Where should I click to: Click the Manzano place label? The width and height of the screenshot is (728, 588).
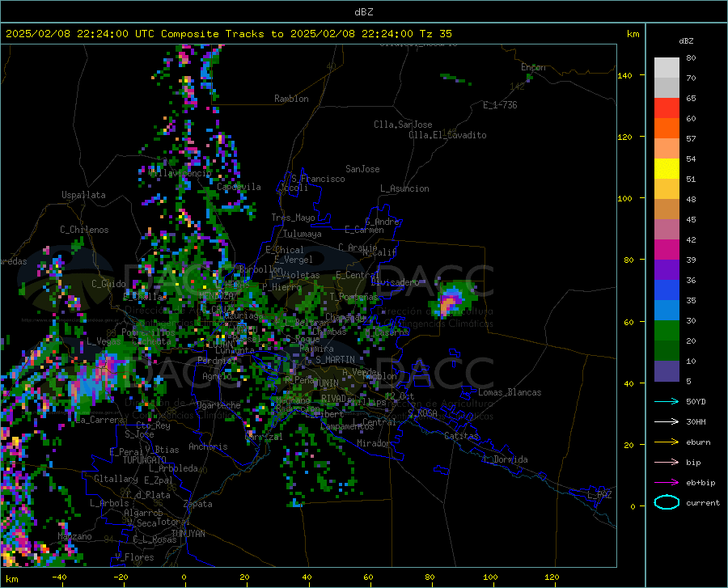tap(74, 536)
